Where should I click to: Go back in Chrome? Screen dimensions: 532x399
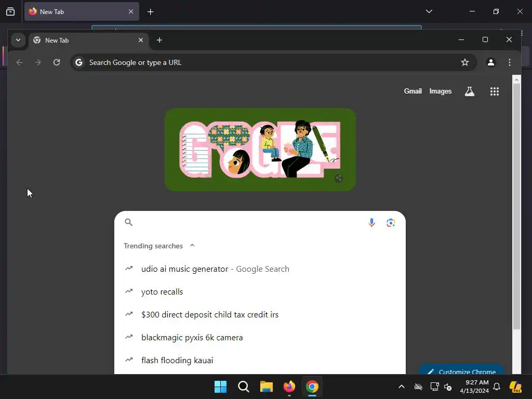[19, 62]
